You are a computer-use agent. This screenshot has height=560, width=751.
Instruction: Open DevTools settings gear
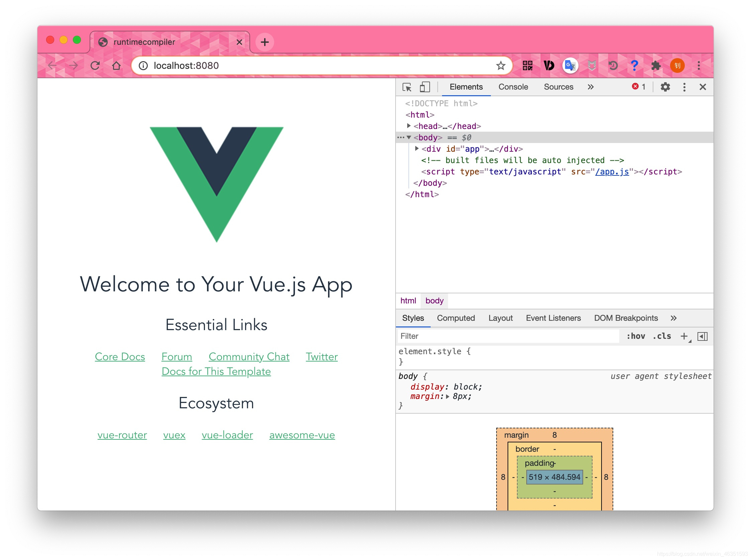click(x=665, y=87)
